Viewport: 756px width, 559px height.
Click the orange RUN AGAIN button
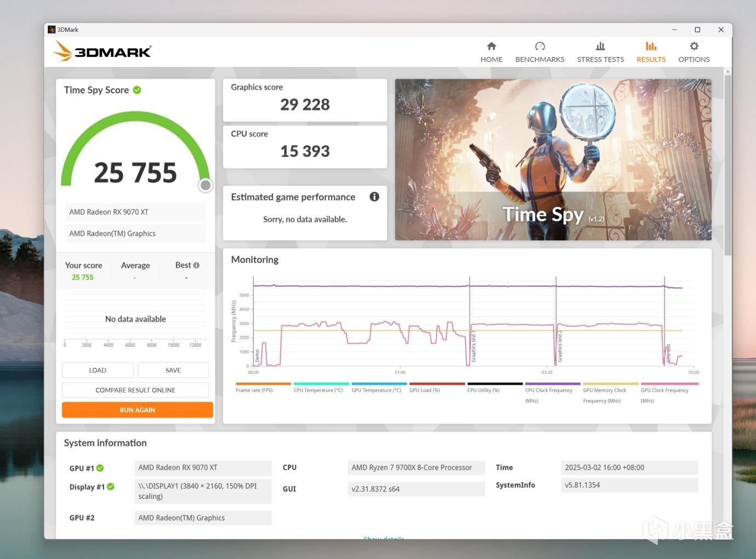tap(137, 410)
